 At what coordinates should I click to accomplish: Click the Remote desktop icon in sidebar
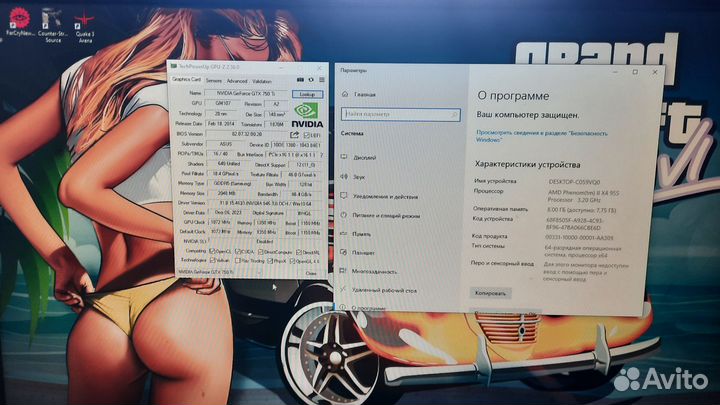tap(343, 290)
